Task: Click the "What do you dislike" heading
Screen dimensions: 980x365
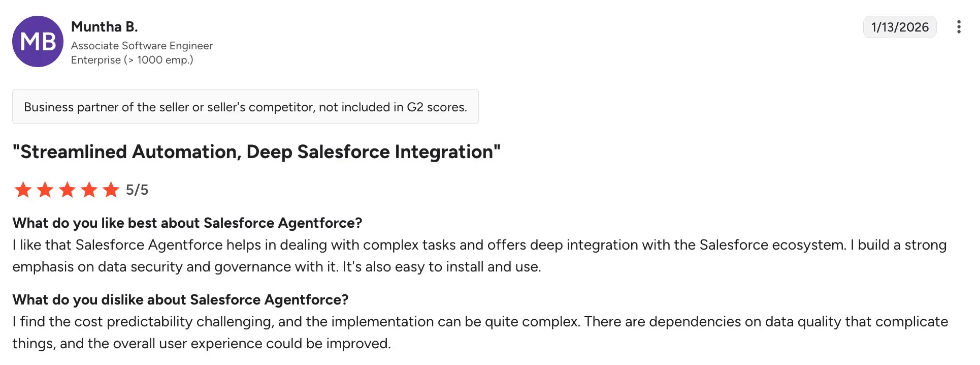Action: click(x=180, y=300)
